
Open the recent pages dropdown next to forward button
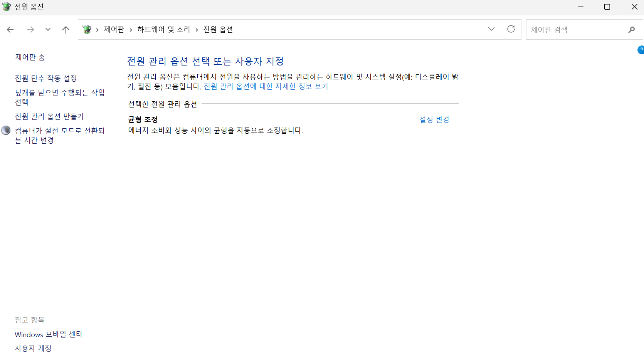point(48,29)
